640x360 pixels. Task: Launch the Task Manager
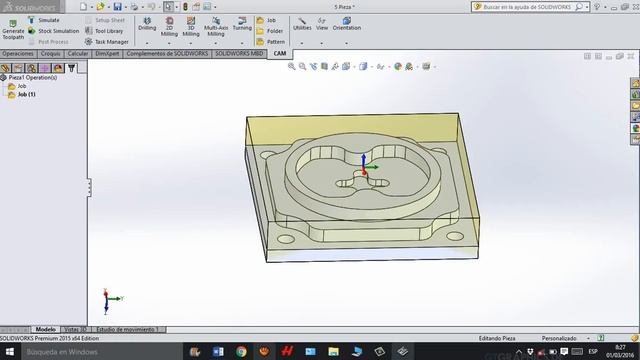107,42
